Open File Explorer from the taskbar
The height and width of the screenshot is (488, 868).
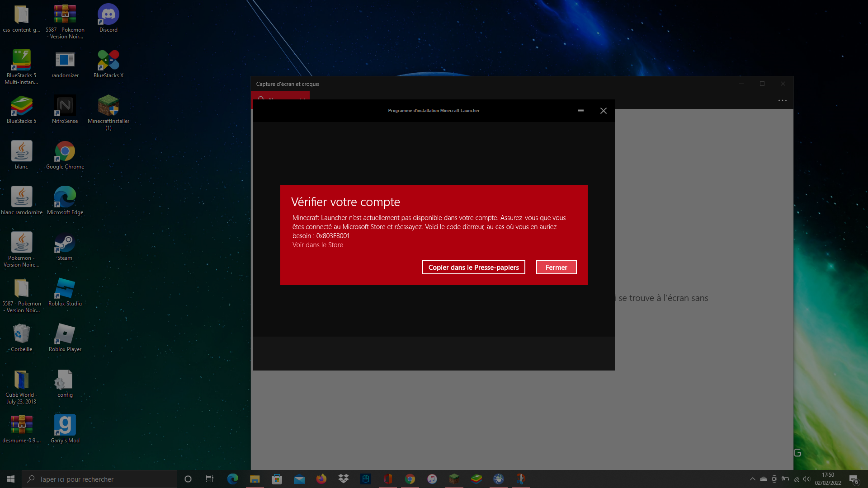[255, 479]
